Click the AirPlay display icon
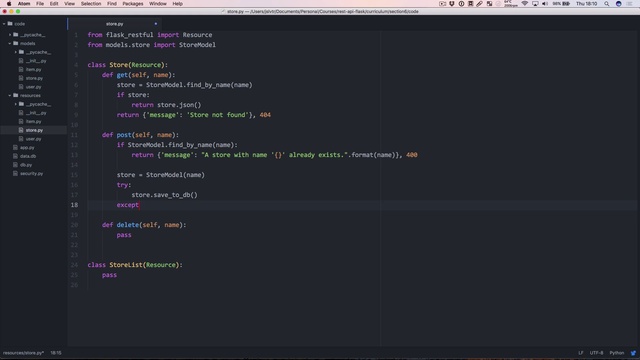This screenshot has height=360, width=640. pyautogui.click(x=535, y=4)
